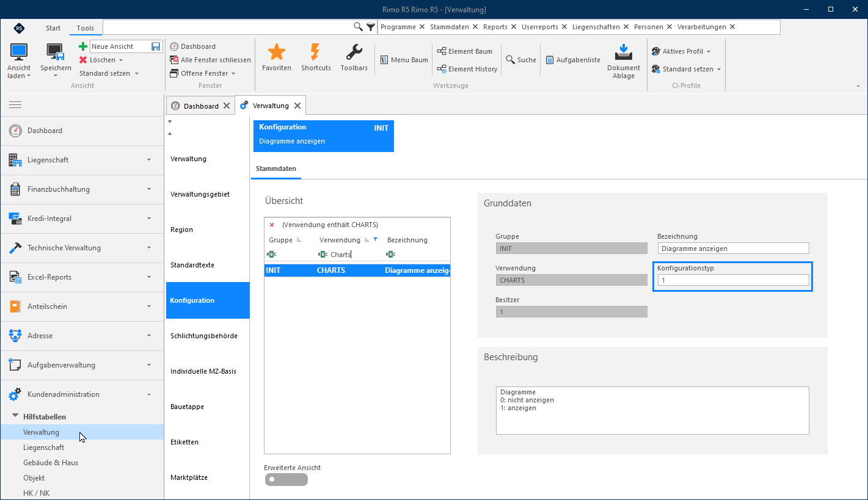Open the Toolbars wrench icon
868x500 pixels.
[354, 53]
